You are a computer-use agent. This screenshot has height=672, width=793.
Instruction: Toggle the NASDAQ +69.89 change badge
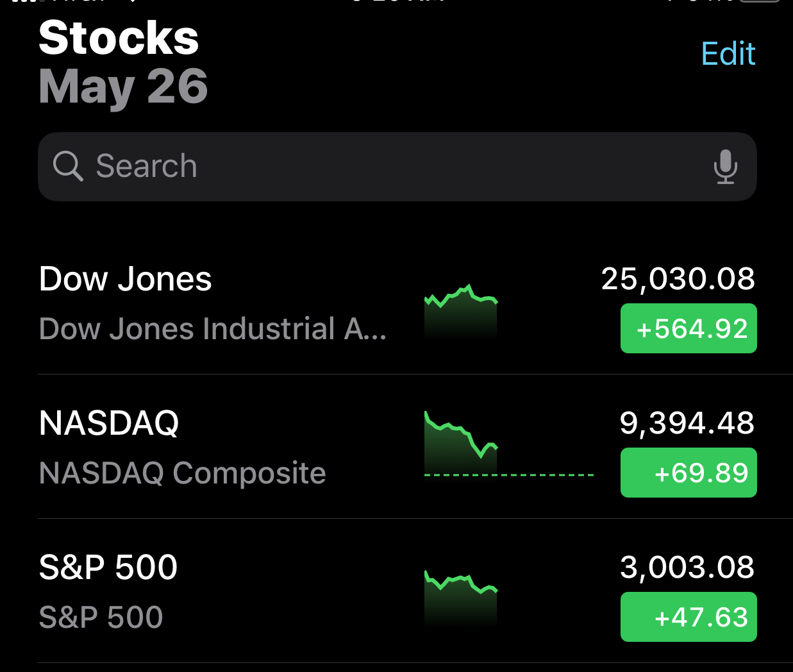pyautogui.click(x=689, y=473)
